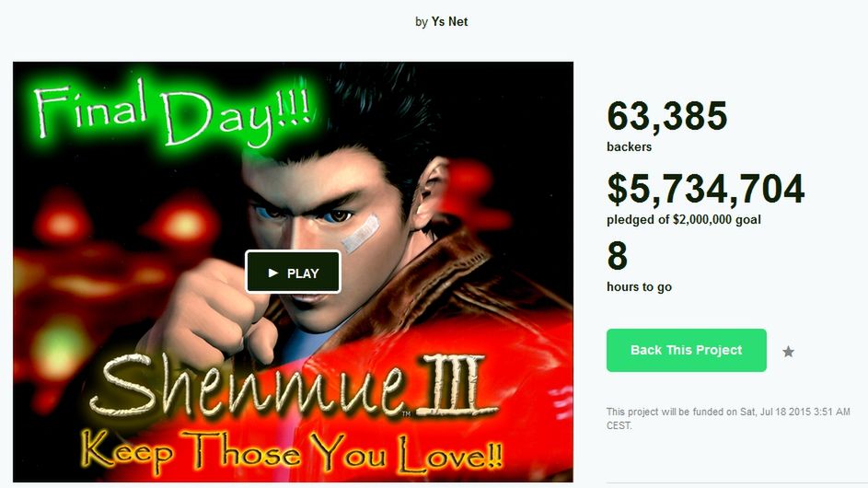
Task: Click the Shenmue III logo in the video
Action: point(294,385)
